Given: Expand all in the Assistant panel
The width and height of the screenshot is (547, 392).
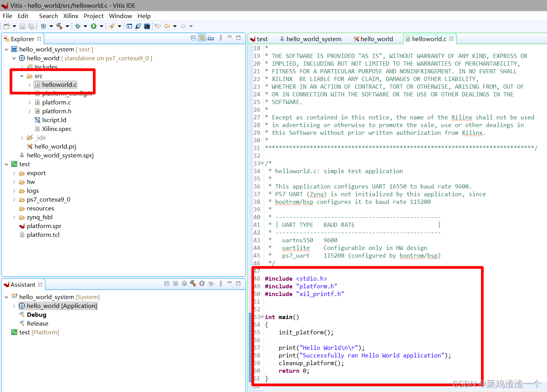Looking at the screenshot, I should [175, 283].
